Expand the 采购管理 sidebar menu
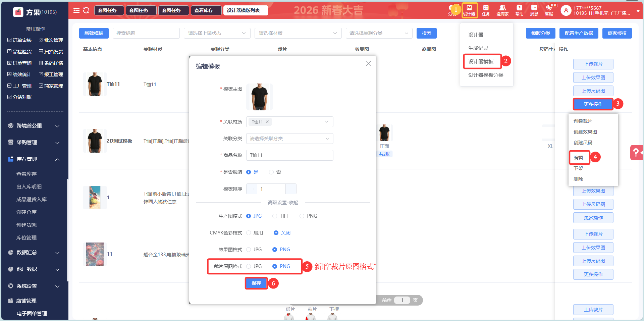 (x=34, y=143)
